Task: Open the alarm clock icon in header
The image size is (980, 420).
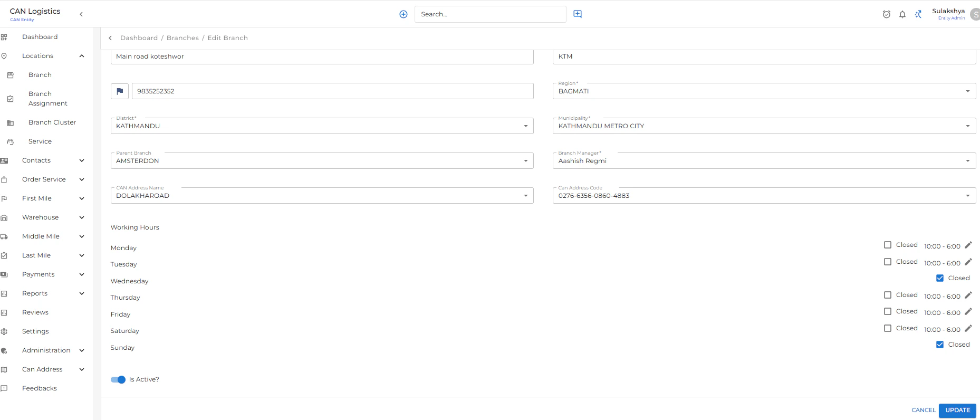Action: (887, 14)
